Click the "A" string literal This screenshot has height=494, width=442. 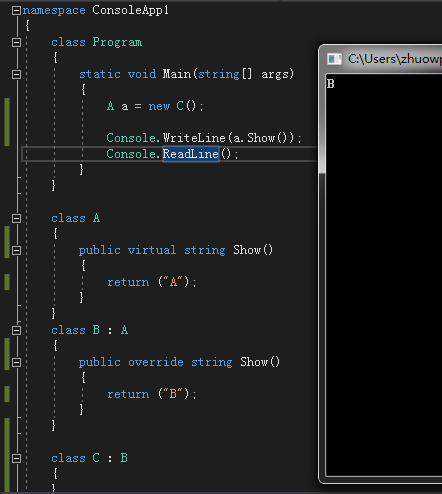click(173, 282)
